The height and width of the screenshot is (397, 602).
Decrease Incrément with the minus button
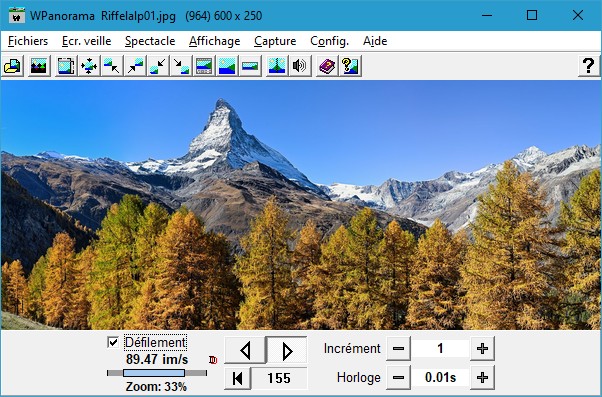(398, 349)
